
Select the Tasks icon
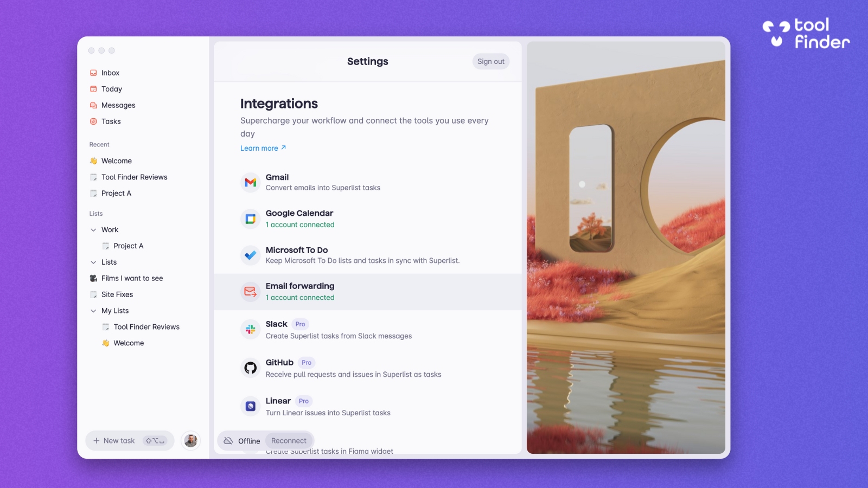94,121
